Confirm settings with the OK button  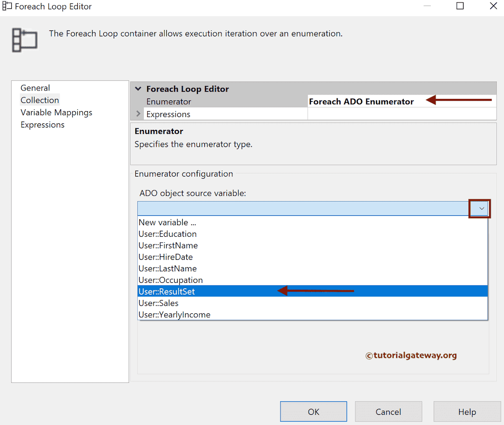coord(313,412)
